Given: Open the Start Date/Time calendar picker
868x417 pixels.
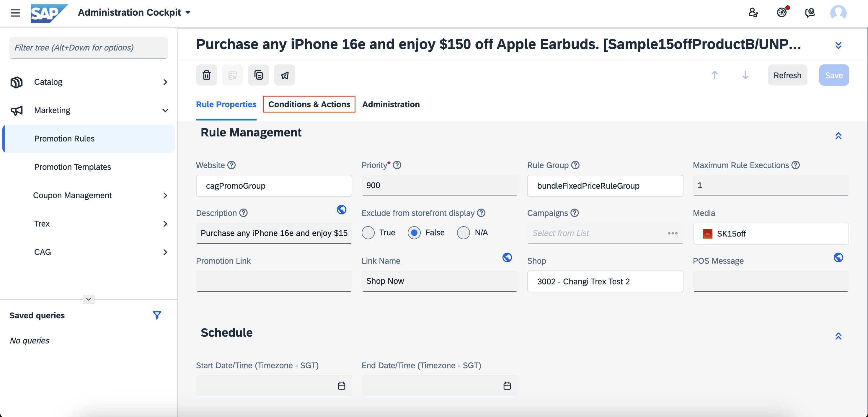Looking at the screenshot, I should click(x=341, y=386).
